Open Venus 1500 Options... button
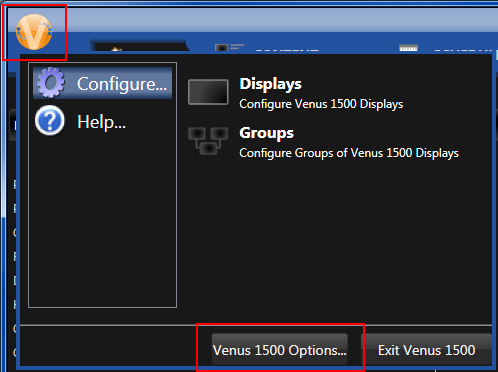Viewport: 498px width, 372px height. 280,350
